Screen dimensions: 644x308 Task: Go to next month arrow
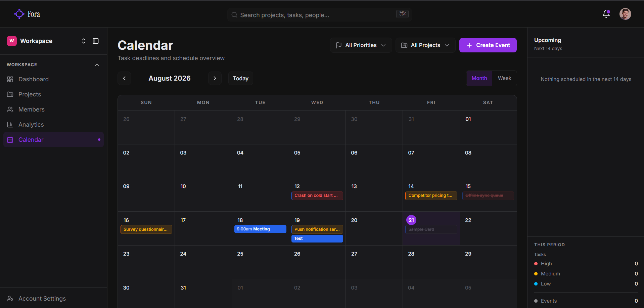(x=215, y=78)
